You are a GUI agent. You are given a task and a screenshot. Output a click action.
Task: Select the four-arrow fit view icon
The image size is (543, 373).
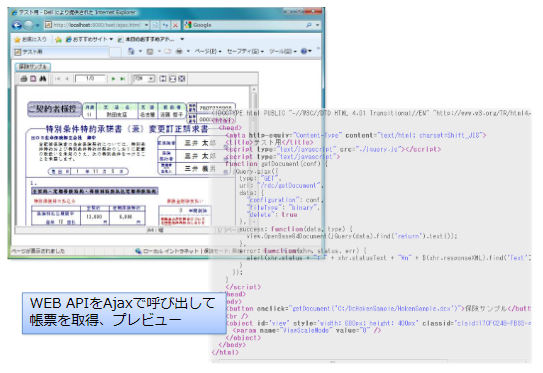(x=182, y=79)
